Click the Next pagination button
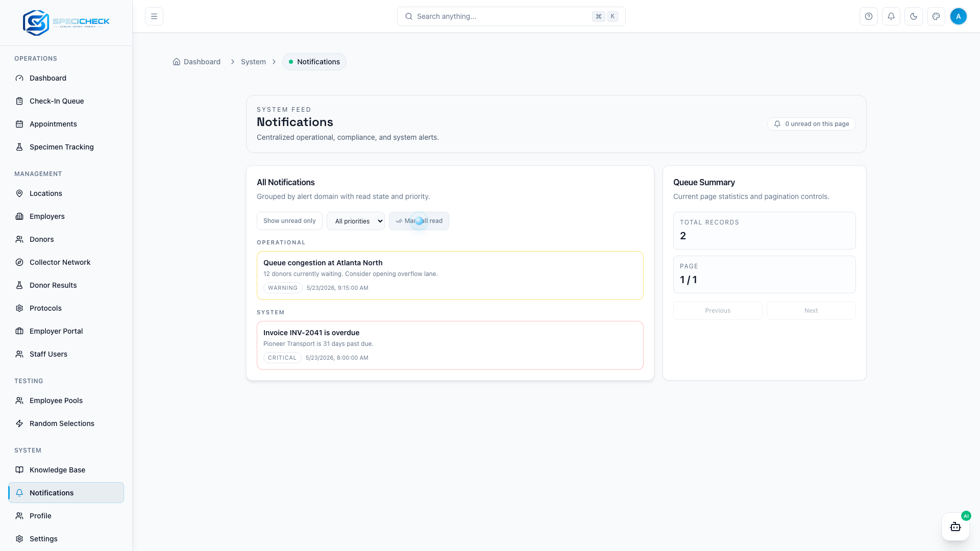 811,311
